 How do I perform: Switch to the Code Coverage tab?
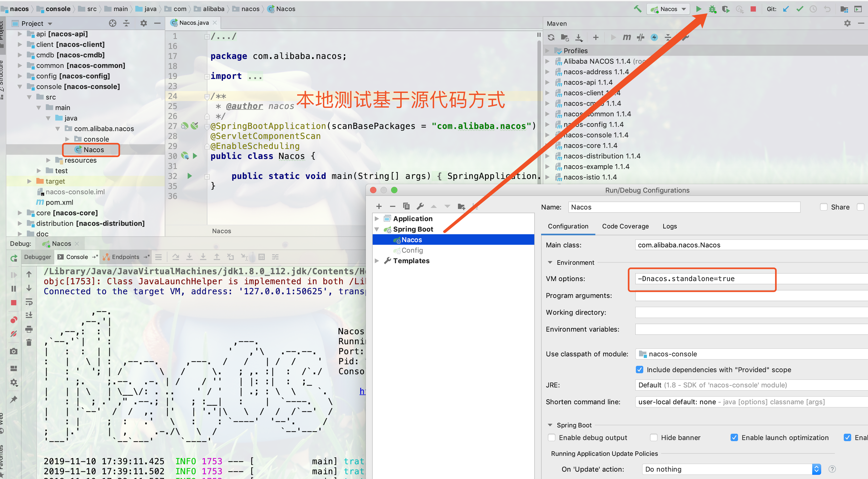(x=625, y=226)
